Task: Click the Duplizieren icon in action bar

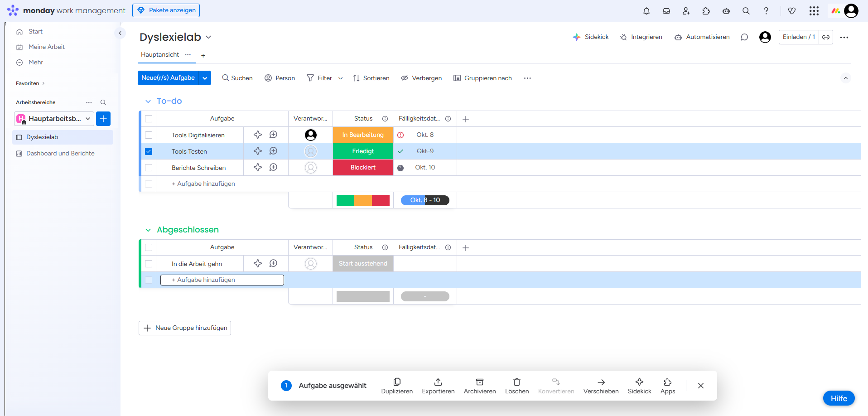Action: click(397, 385)
